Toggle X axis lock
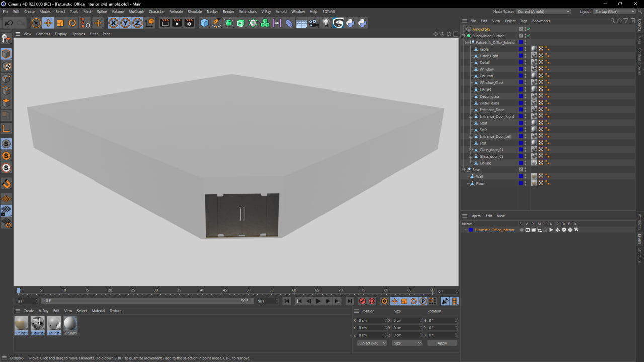644x362 pixels. (x=113, y=23)
